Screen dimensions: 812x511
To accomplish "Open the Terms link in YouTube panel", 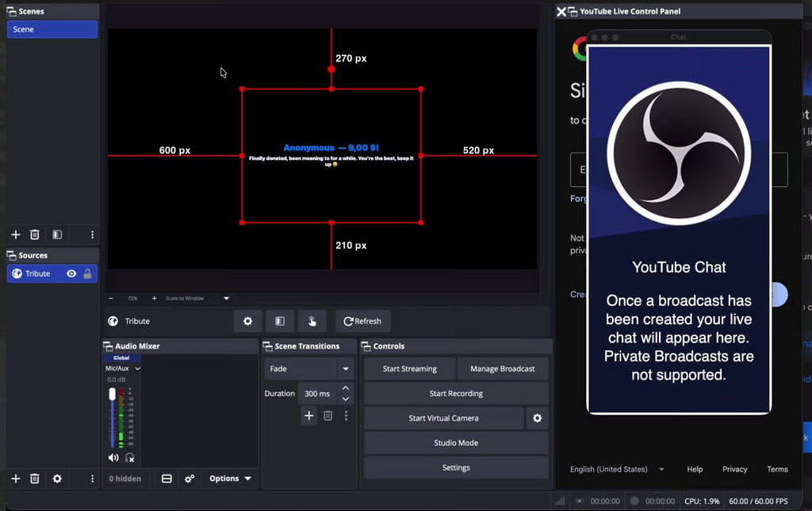I will (x=777, y=469).
